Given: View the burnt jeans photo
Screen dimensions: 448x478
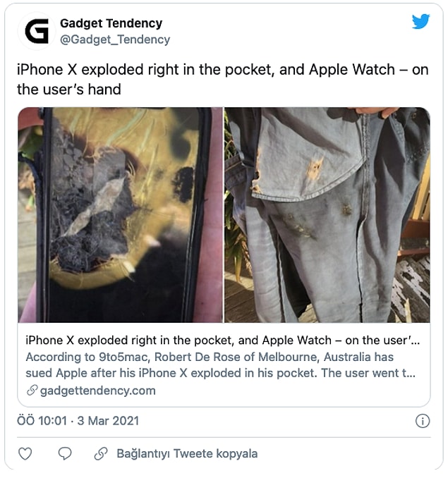Looking at the screenshot, I should [x=327, y=215].
